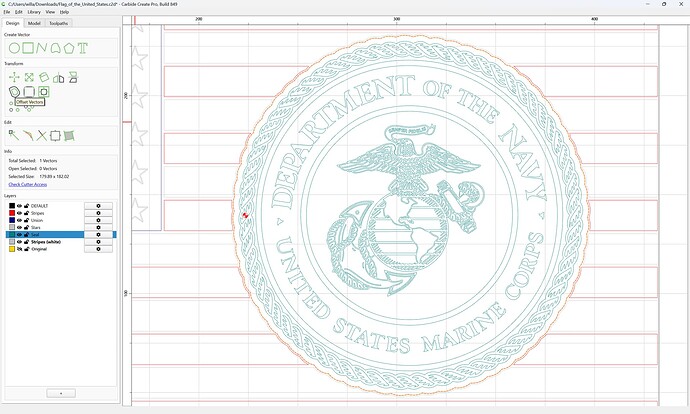Lock the Stripes (white) layer
The width and height of the screenshot is (690, 414).
coord(26,242)
